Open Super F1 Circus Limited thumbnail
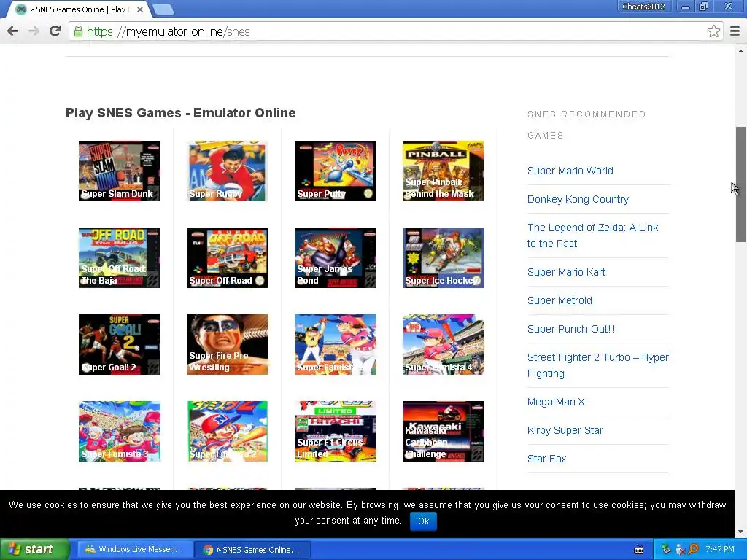The height and width of the screenshot is (560, 747). 336,432
